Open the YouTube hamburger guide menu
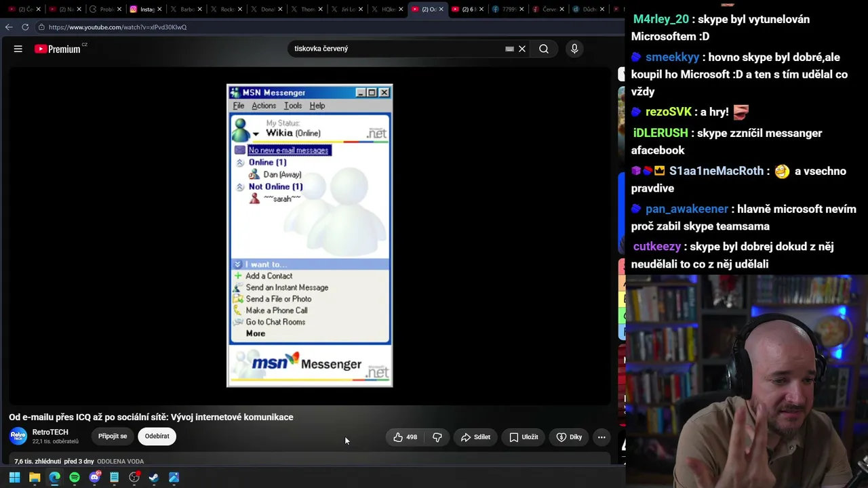868x488 pixels. (18, 49)
